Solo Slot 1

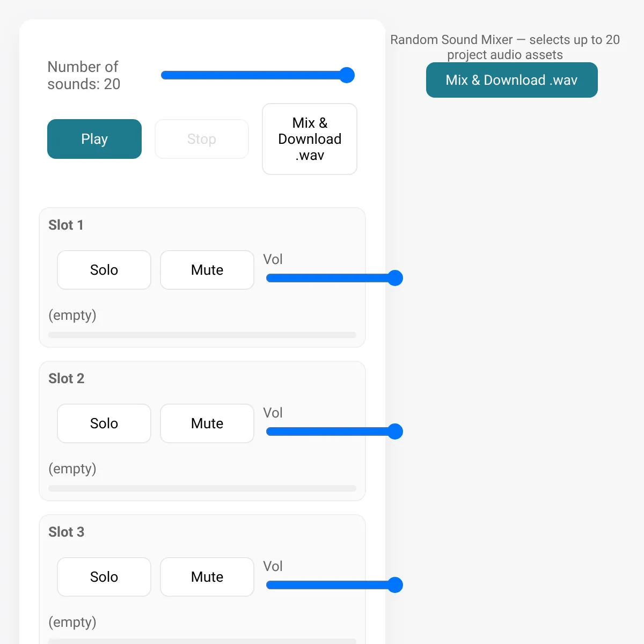point(104,270)
